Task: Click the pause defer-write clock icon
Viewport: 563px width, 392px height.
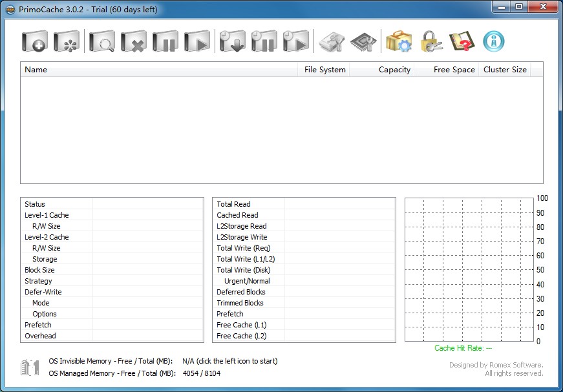Action: point(264,42)
